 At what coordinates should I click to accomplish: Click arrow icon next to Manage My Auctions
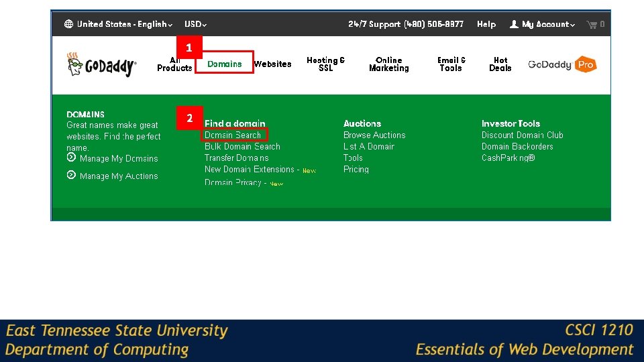coord(71,175)
